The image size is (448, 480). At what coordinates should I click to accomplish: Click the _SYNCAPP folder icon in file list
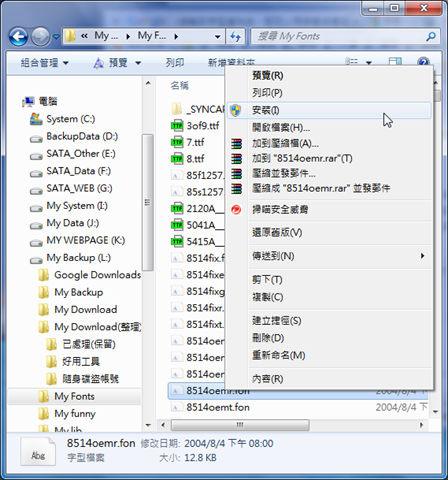coord(177,109)
